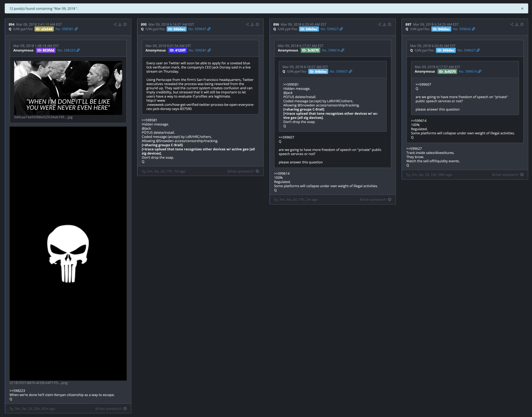Viewport: 532px width, 417px height.
Task: Click the 'Kenyan citizenship' sentence in post 894
Action: click(62, 395)
